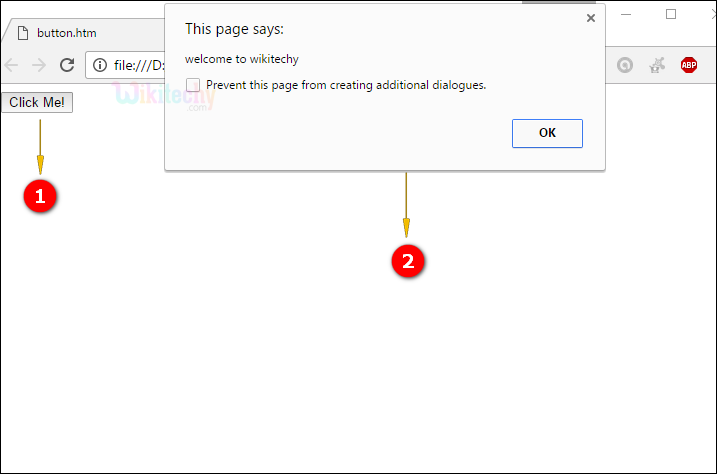This screenshot has height=474, width=717.
Task: Click the grey swirl extension icon
Action: pyautogui.click(x=625, y=65)
